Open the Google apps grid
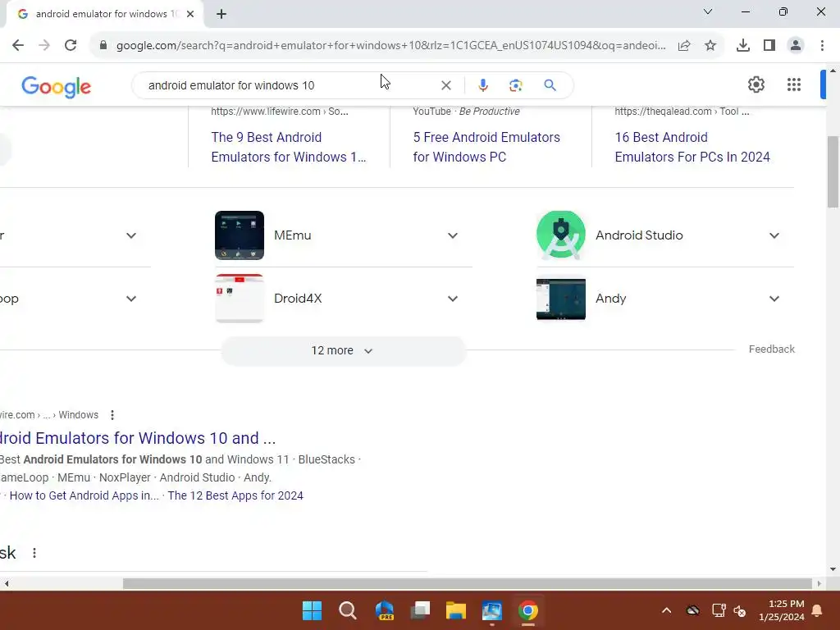This screenshot has width=840, height=630. tap(794, 84)
